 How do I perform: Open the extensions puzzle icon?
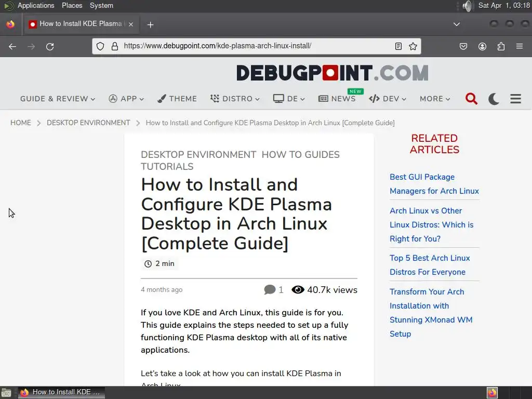(501, 46)
